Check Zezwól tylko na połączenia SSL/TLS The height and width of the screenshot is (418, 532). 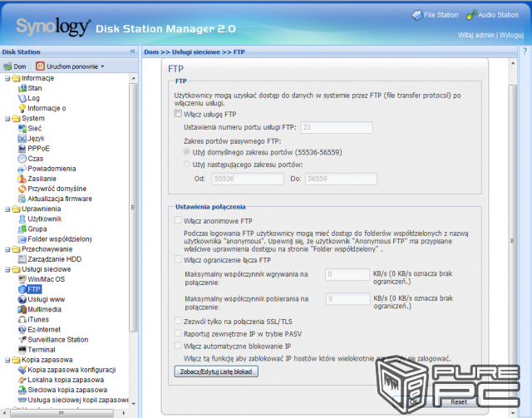178,321
